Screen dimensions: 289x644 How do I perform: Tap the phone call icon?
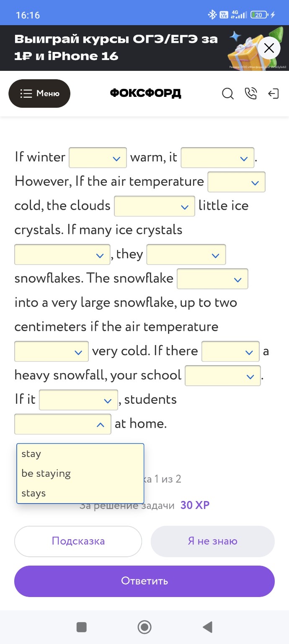tap(250, 93)
